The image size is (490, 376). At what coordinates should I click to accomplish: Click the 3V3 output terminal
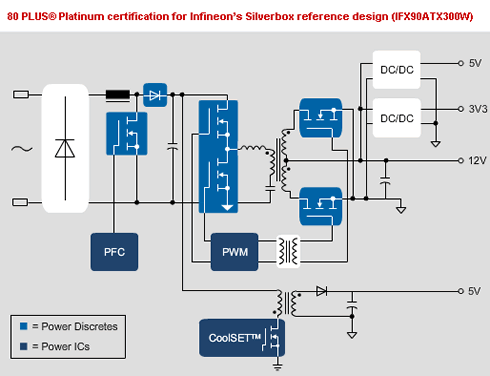[461, 109]
